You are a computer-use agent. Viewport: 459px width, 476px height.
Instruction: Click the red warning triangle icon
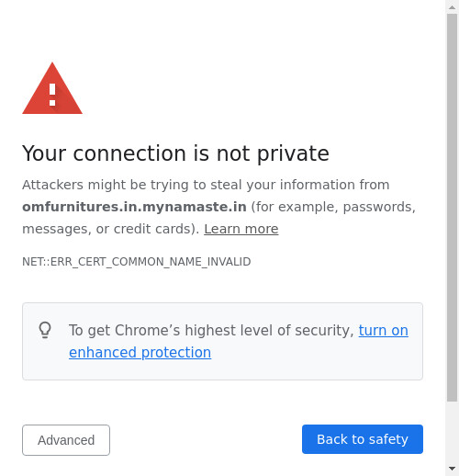click(52, 88)
